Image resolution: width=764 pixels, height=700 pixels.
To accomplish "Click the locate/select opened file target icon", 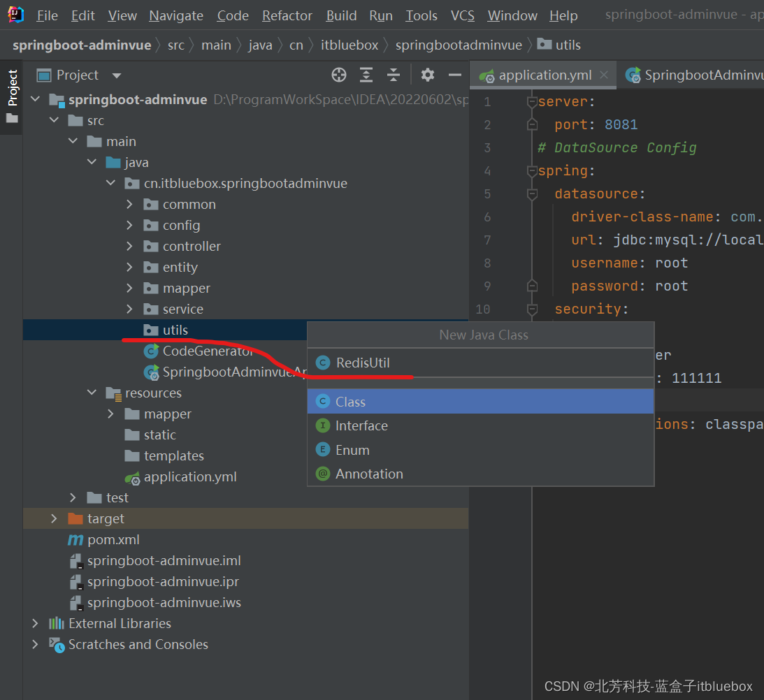I will coord(338,75).
